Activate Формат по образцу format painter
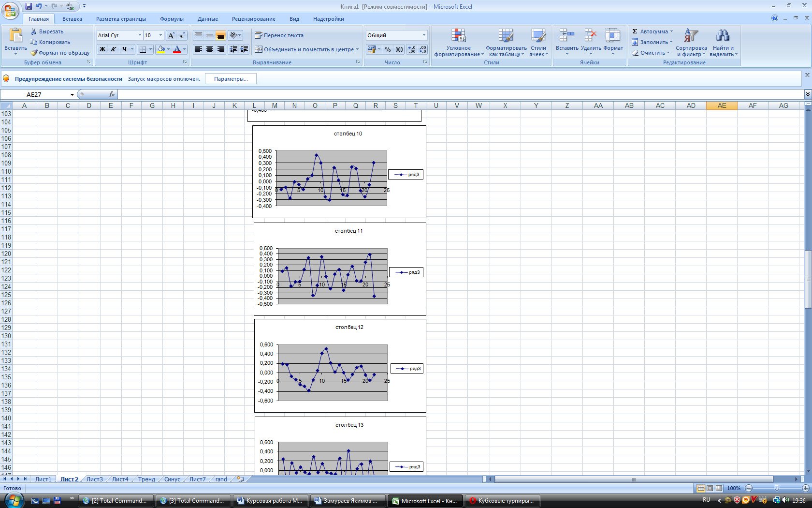Screen dimensions: 812x508 pos(60,53)
